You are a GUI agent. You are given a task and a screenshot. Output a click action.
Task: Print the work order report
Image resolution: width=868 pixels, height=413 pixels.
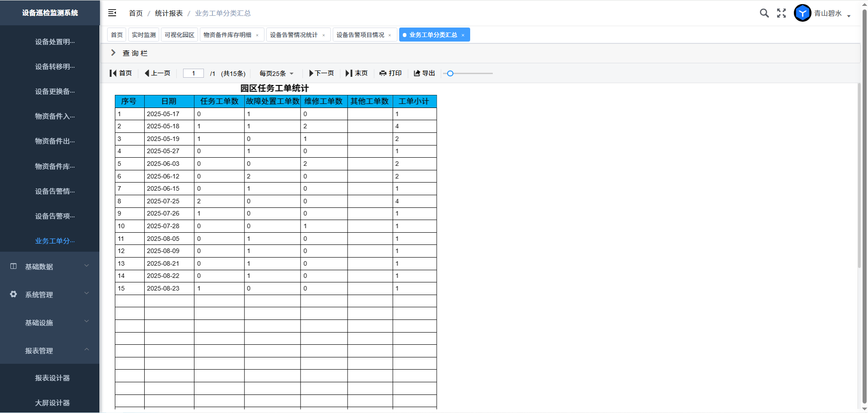[x=391, y=73]
